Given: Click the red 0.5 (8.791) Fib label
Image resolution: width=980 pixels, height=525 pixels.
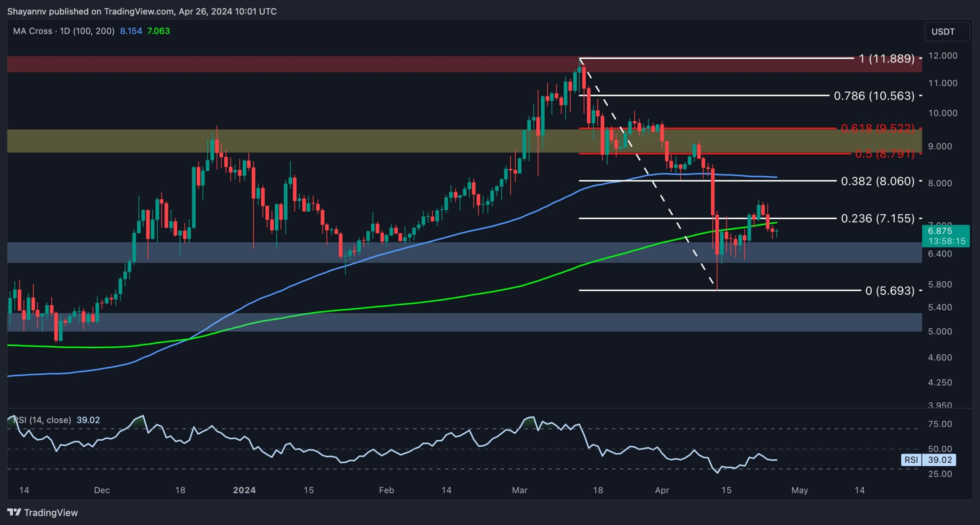Looking at the screenshot, I should tap(884, 154).
